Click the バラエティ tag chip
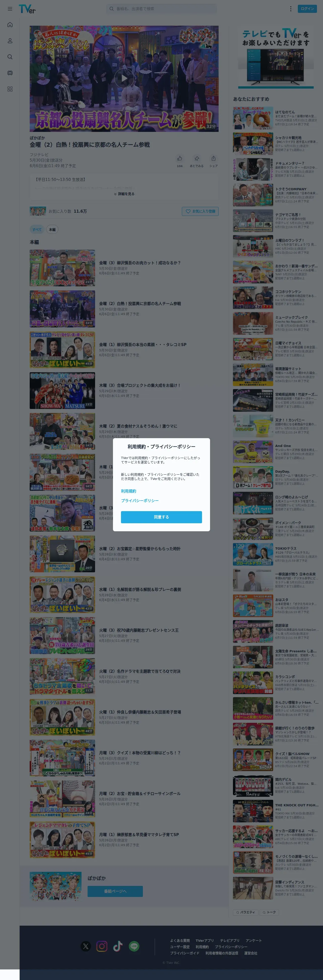Image resolution: width=323 pixels, height=980 pixels. (245, 912)
